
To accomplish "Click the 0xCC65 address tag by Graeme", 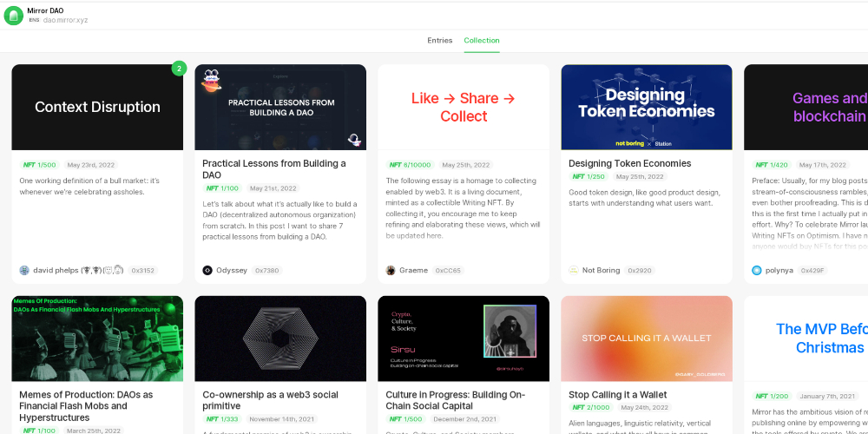I will 449,271.
